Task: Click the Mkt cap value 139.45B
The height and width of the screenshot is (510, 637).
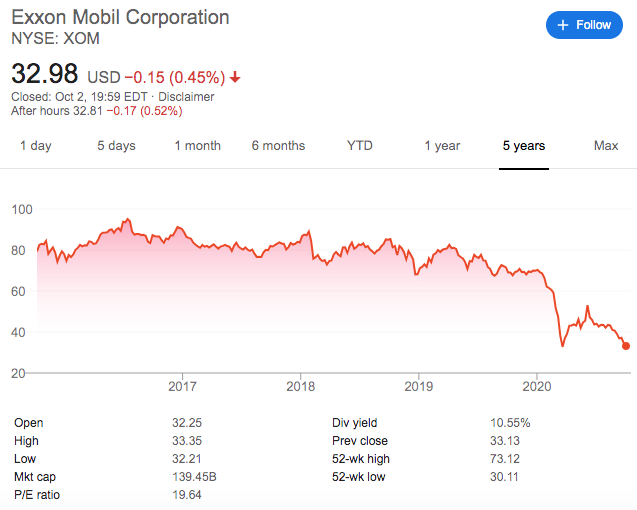Action: (194, 476)
